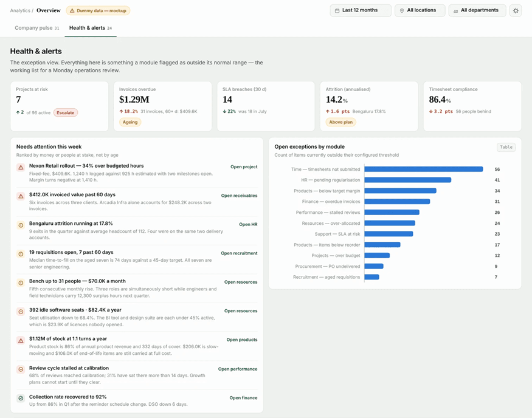Click alert triangle icon beside $1.12M of stock
The image size is (532, 418).
tap(21, 340)
